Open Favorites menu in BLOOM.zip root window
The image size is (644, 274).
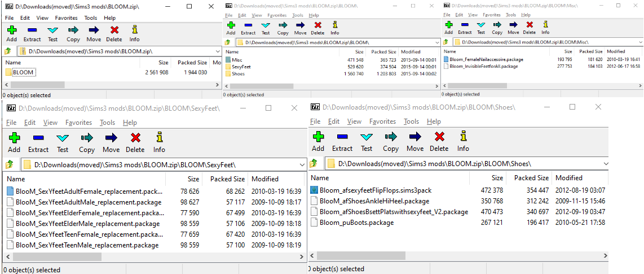tap(66, 18)
